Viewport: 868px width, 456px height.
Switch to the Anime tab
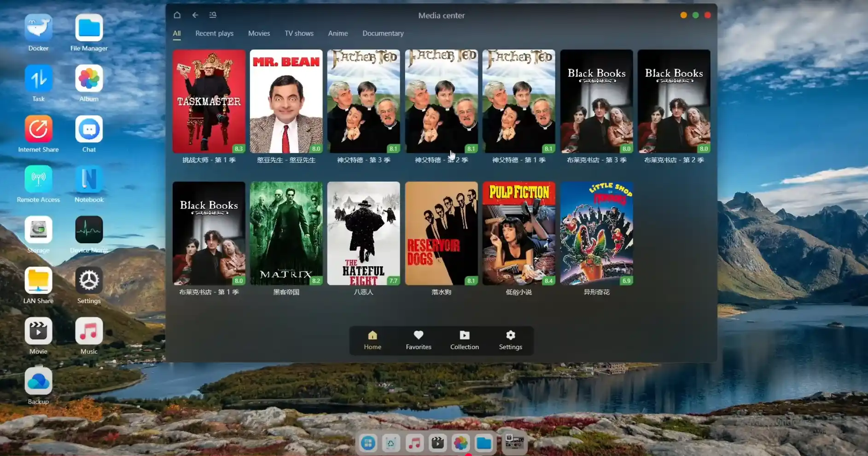[338, 33]
